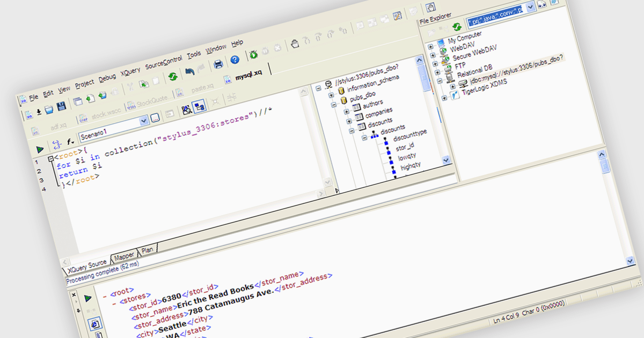Select the Plan tab

point(147,250)
